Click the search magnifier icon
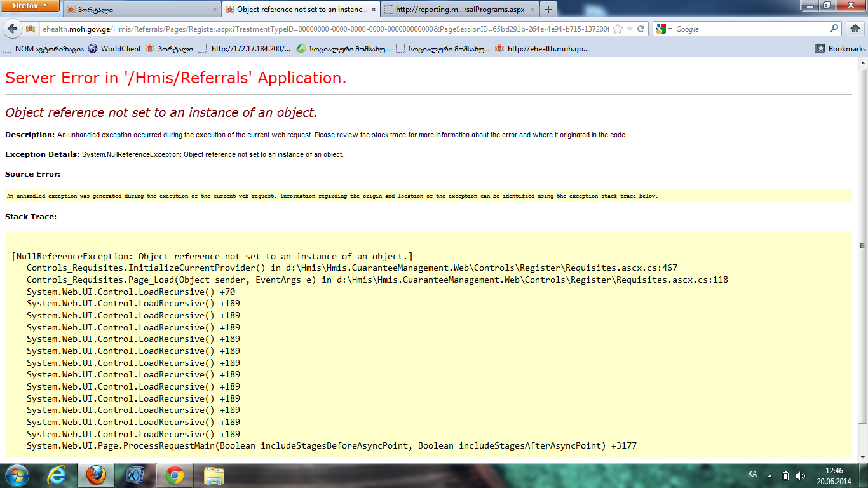Screen dimensions: 868x488 (834, 29)
